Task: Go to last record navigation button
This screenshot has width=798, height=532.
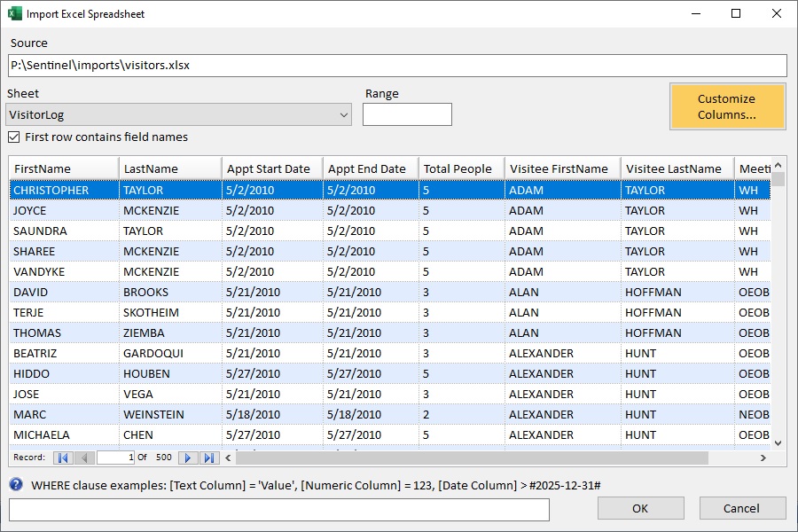Action: tap(209, 458)
